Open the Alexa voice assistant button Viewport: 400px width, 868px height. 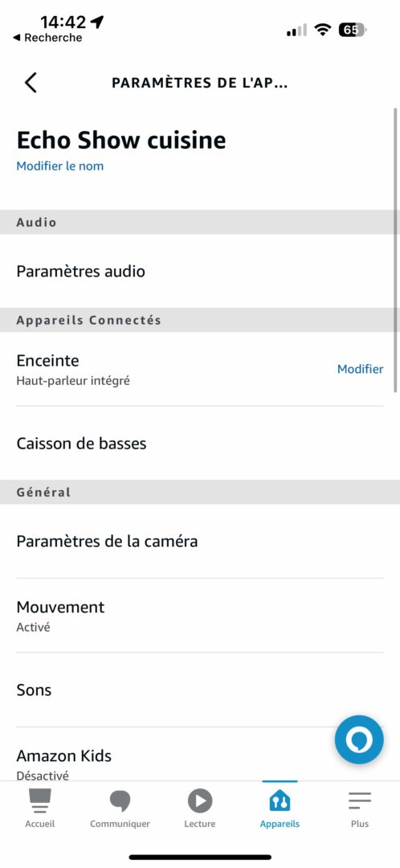[x=359, y=739]
